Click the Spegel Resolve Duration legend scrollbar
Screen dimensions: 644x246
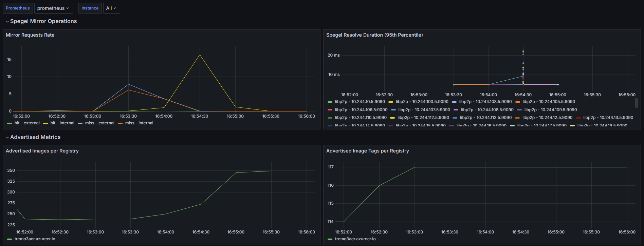click(636, 103)
